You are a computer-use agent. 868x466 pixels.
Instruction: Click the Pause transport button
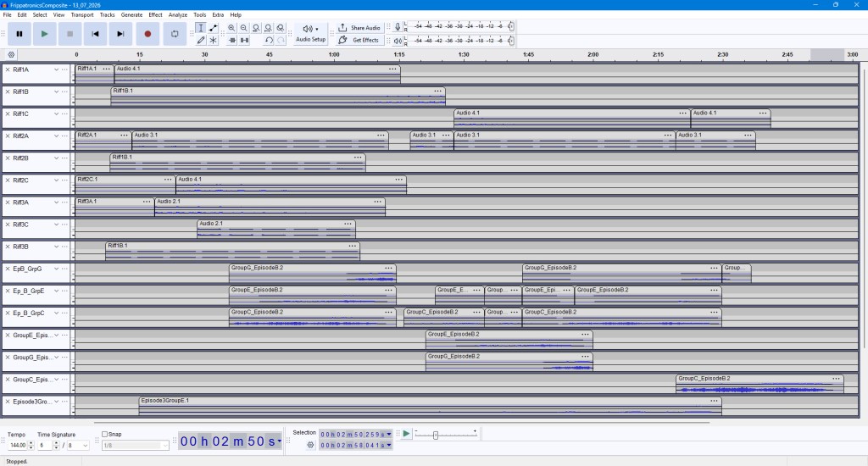tap(19, 34)
